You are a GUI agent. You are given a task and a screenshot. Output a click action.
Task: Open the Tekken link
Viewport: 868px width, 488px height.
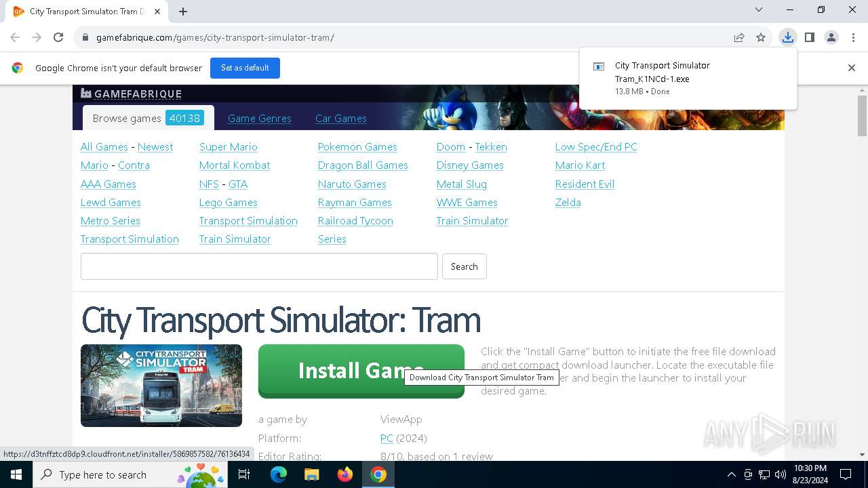click(x=491, y=146)
